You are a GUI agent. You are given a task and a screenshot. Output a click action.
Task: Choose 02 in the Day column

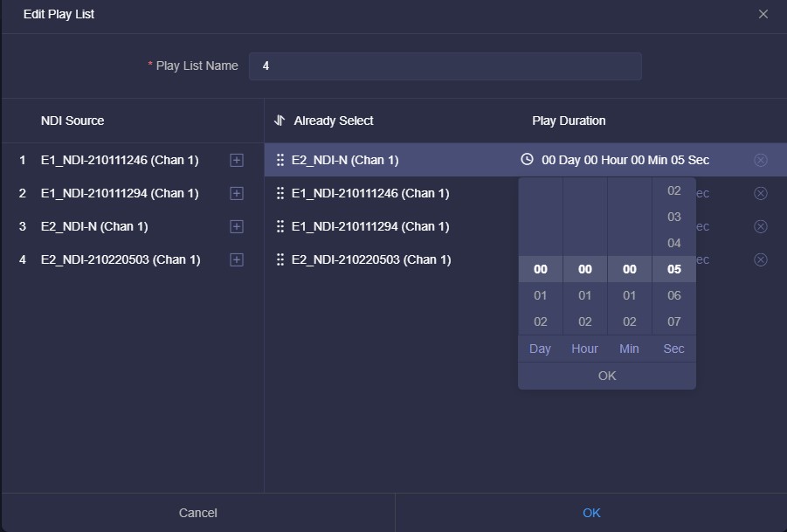pos(541,321)
